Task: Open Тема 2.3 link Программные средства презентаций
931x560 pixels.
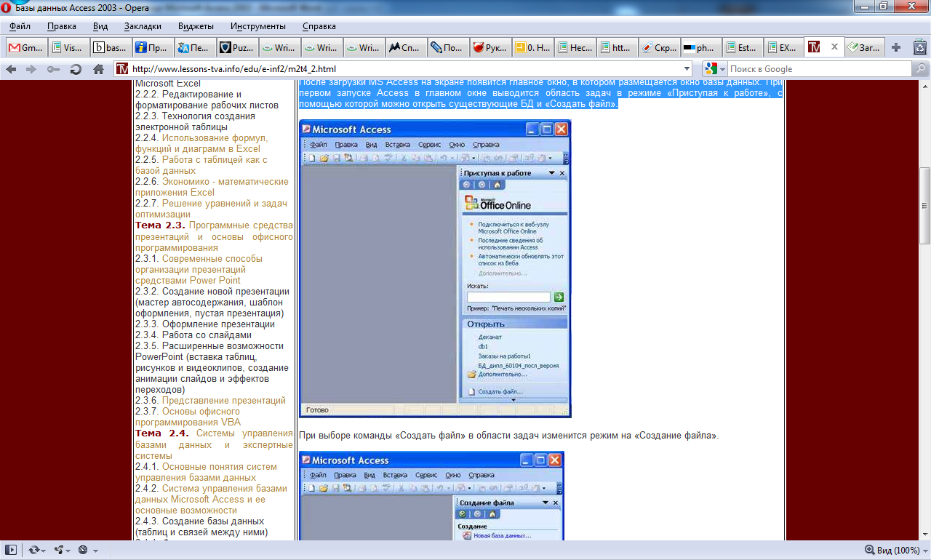Action: coord(214,236)
